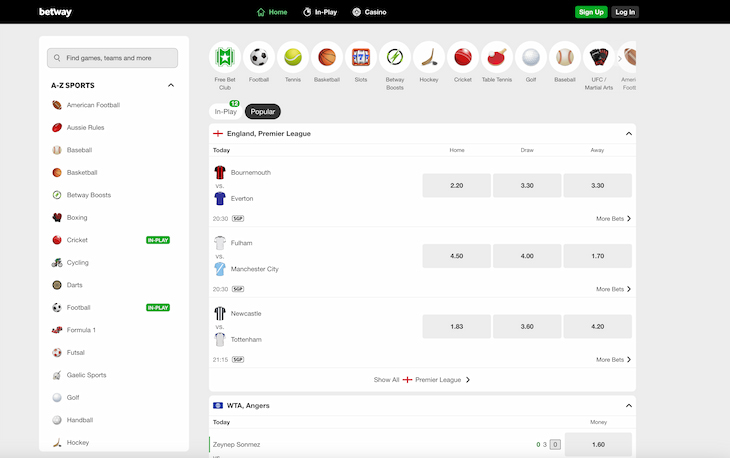The width and height of the screenshot is (730, 458).
Task: Open More Bets for Fulham vs Manchester City
Action: 613,289
